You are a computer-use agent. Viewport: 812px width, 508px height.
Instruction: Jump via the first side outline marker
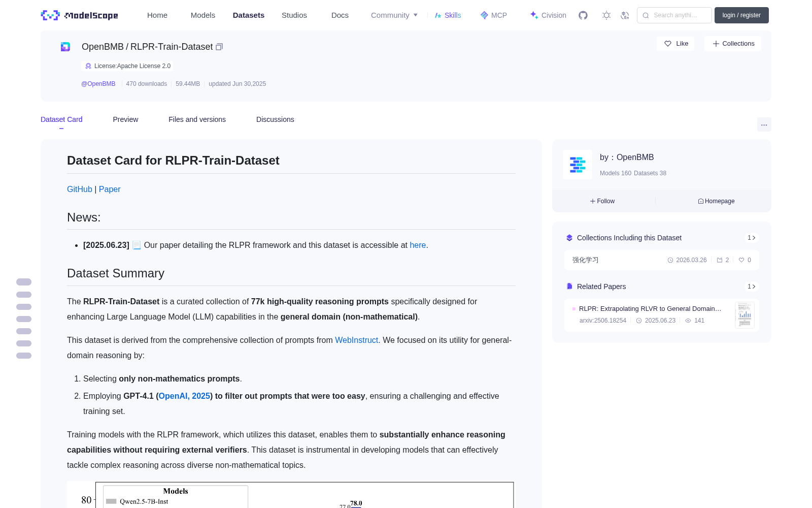pos(24,282)
